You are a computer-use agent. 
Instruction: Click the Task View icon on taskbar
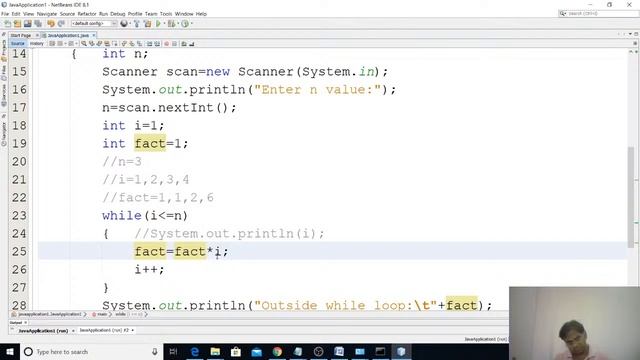tap(173, 351)
